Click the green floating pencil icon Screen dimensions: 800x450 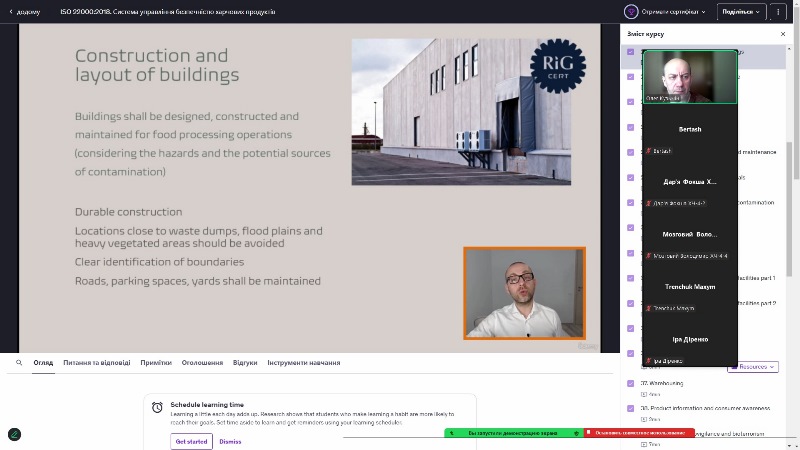(x=14, y=434)
